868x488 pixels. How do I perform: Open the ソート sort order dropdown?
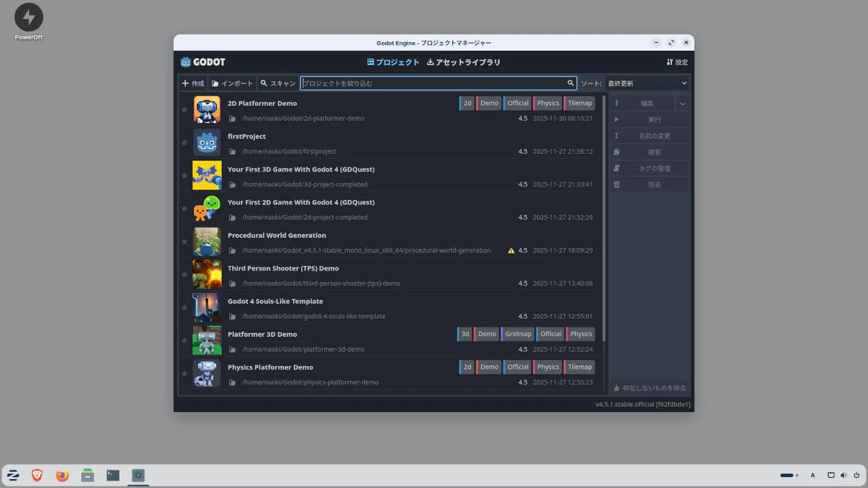pos(647,83)
